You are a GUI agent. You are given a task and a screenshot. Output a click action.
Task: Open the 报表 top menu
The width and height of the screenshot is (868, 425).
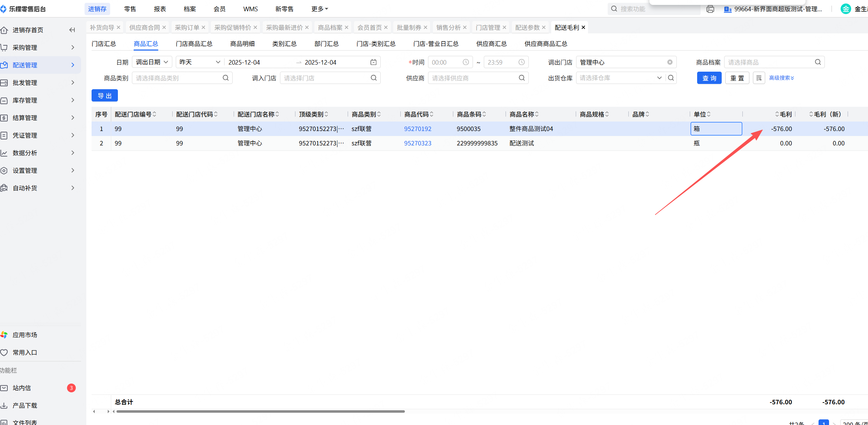point(160,9)
